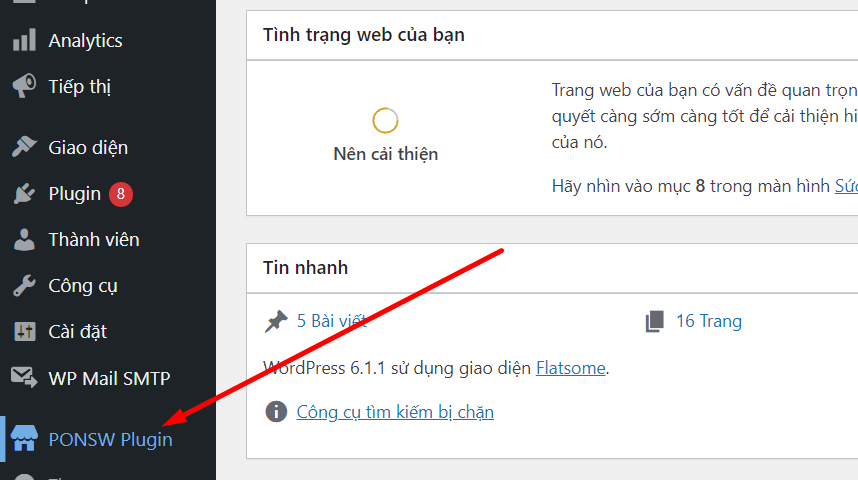
Task: Click the pages icon beside 16 Trang
Action: coord(654,321)
